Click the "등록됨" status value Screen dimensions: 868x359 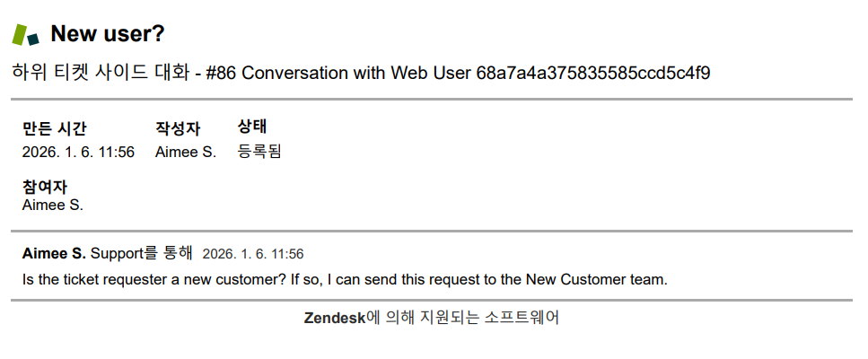tap(259, 151)
